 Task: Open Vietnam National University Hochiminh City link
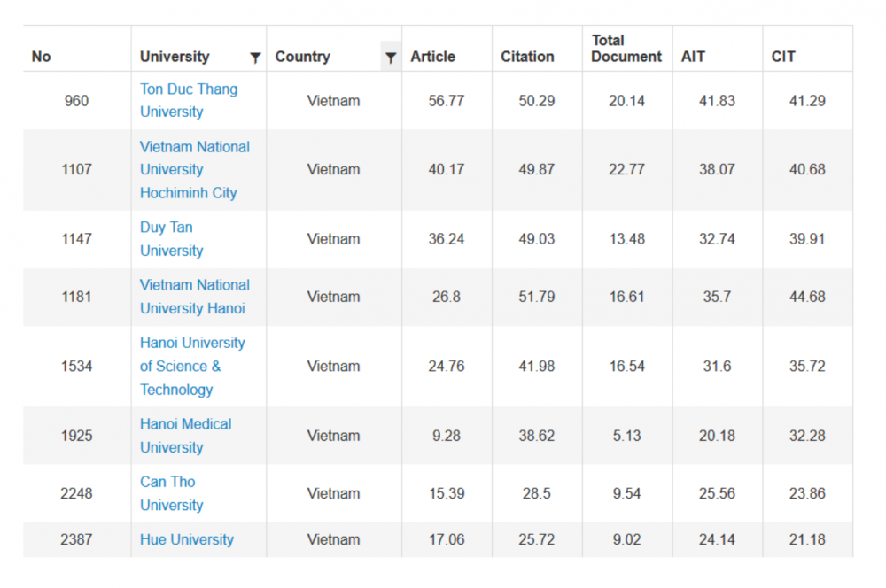point(195,169)
